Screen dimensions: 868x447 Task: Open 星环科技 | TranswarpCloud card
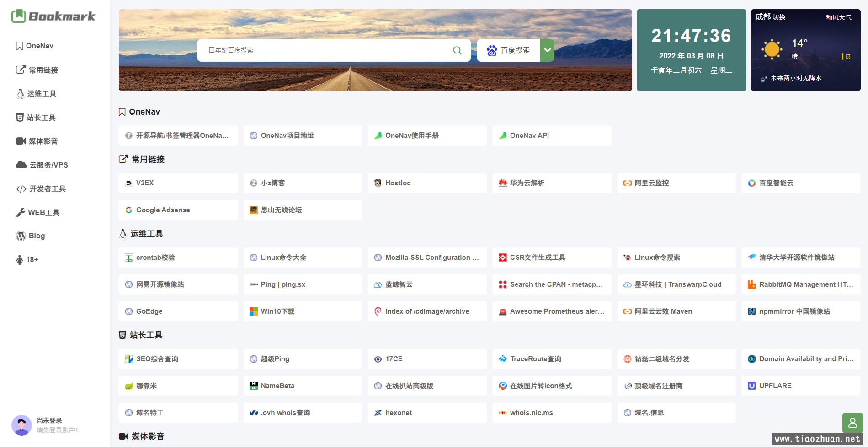click(676, 284)
